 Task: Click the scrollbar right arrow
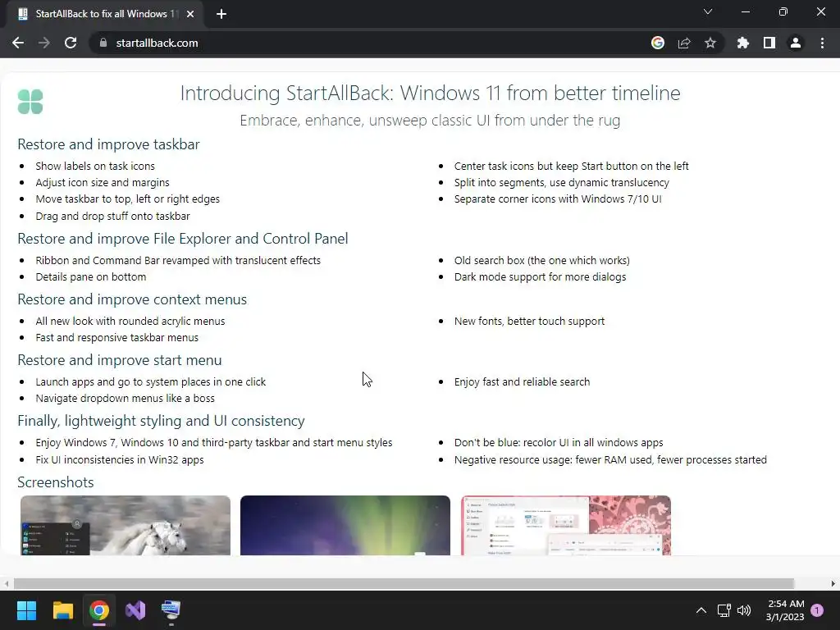(x=833, y=583)
